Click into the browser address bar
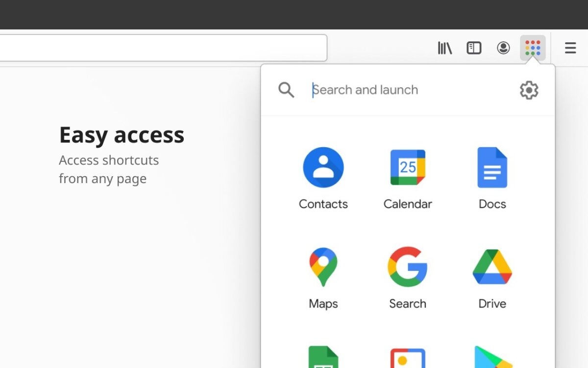The width and height of the screenshot is (588, 368). [x=163, y=48]
